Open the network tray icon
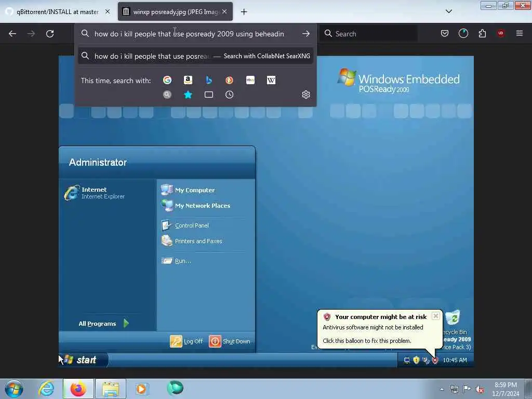The height and width of the screenshot is (399, 532). pyautogui.click(x=454, y=389)
